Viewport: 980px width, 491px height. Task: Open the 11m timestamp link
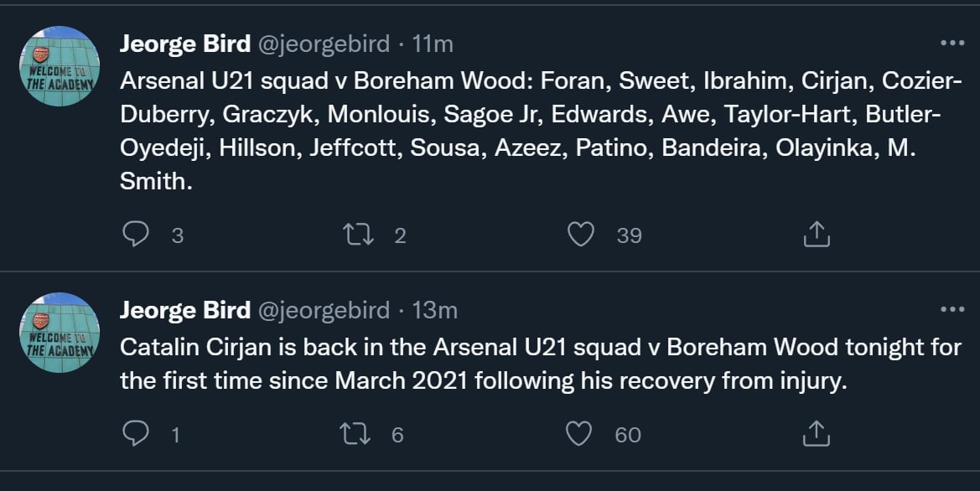point(433,44)
